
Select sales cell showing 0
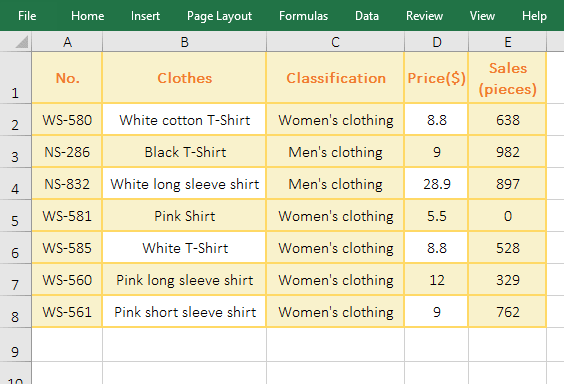(508, 216)
